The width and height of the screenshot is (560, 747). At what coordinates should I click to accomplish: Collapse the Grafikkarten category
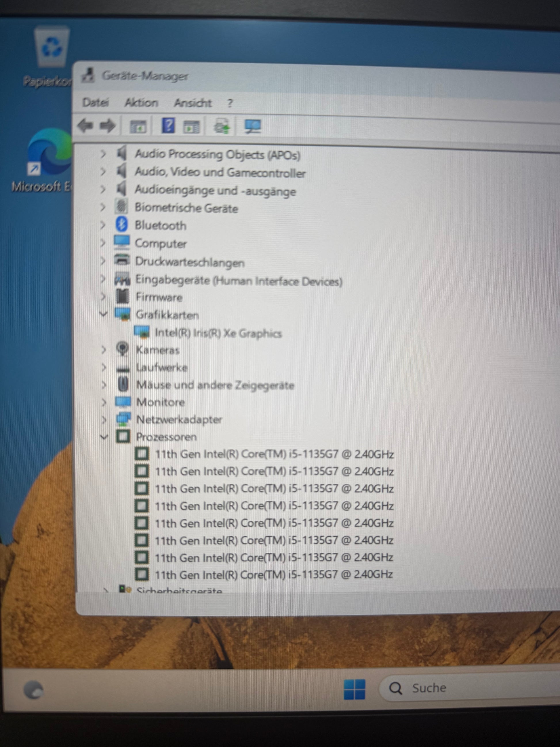click(x=104, y=314)
